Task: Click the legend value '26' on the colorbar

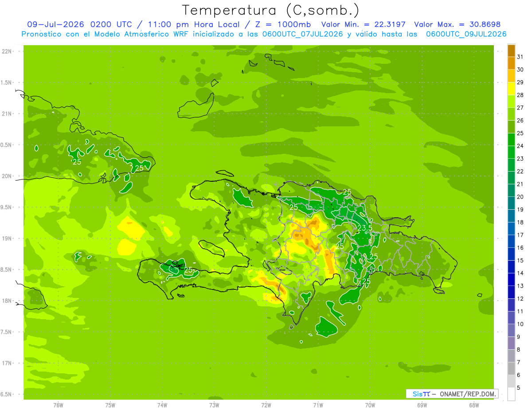Action: [x=520, y=120]
